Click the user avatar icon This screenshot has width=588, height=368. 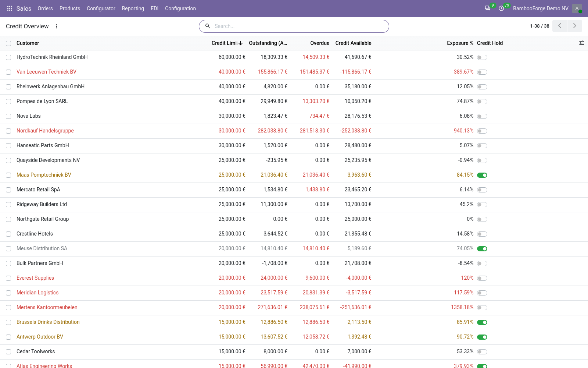577,8
